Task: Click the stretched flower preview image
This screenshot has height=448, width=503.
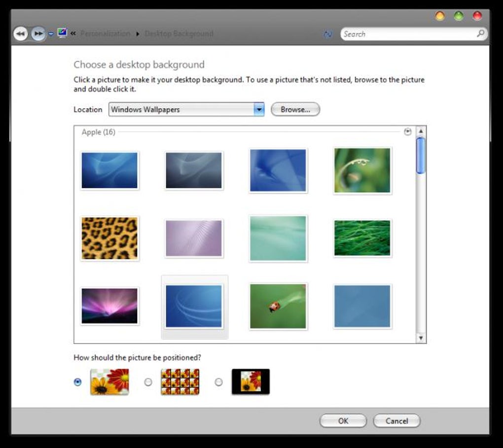Action: click(109, 381)
